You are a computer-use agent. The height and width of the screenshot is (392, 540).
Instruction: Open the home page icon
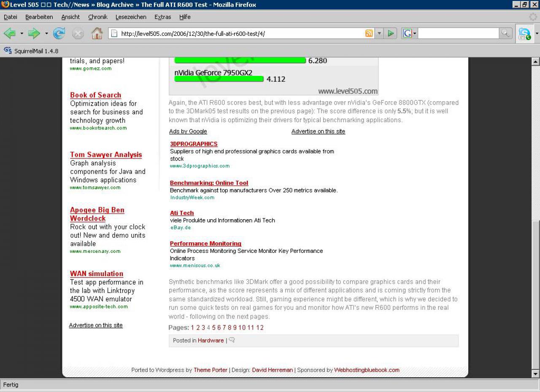coord(97,33)
